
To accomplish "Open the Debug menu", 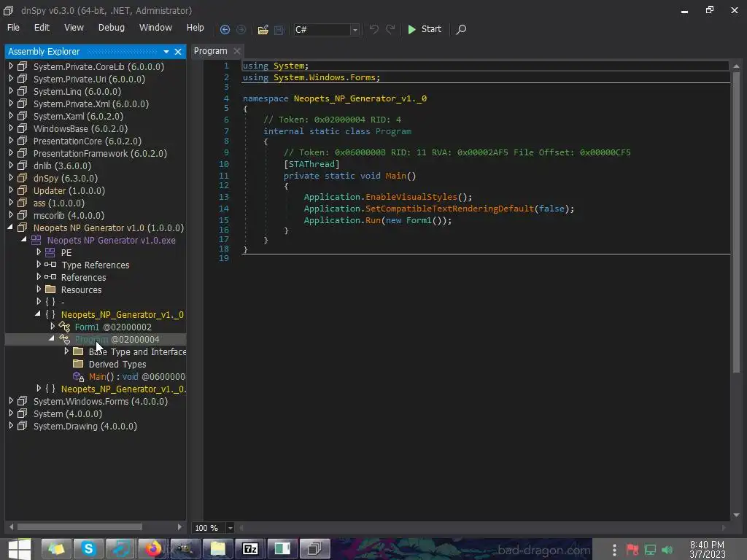I will click(x=112, y=28).
